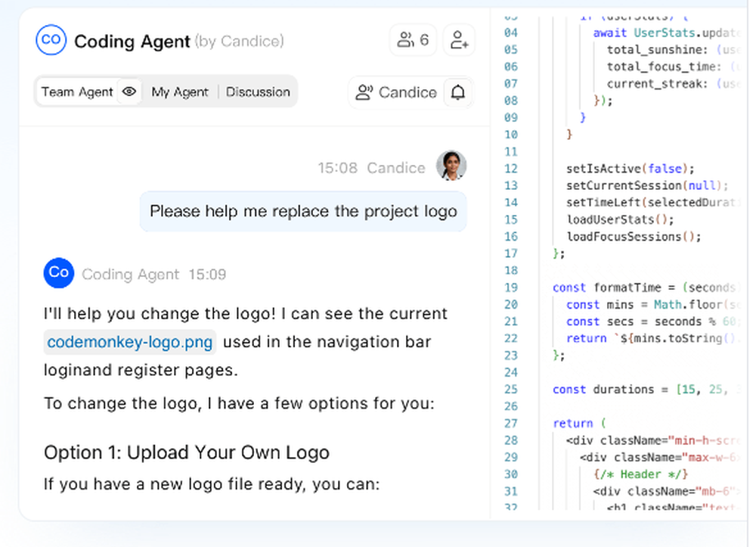Open the participants icon showing 6

412,39
